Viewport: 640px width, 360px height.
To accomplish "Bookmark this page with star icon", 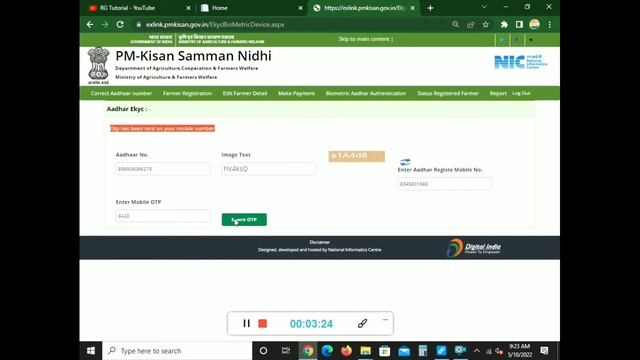I will (x=486, y=24).
